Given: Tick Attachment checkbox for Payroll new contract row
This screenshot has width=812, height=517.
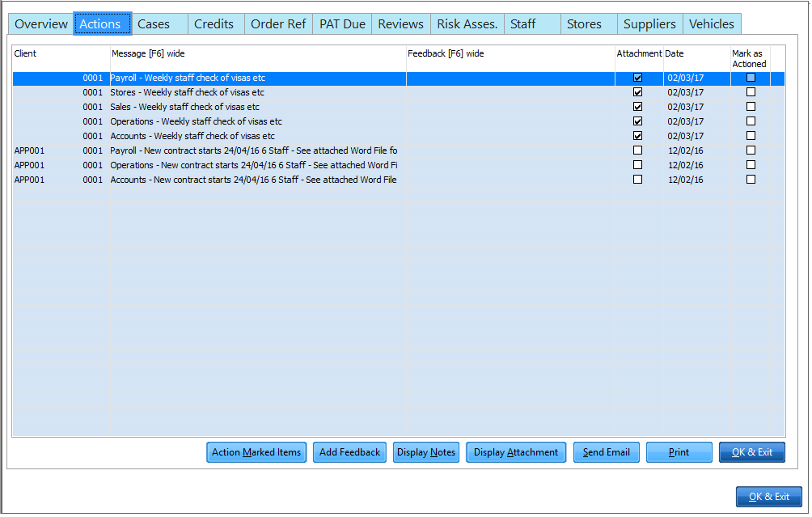Looking at the screenshot, I should [x=637, y=150].
